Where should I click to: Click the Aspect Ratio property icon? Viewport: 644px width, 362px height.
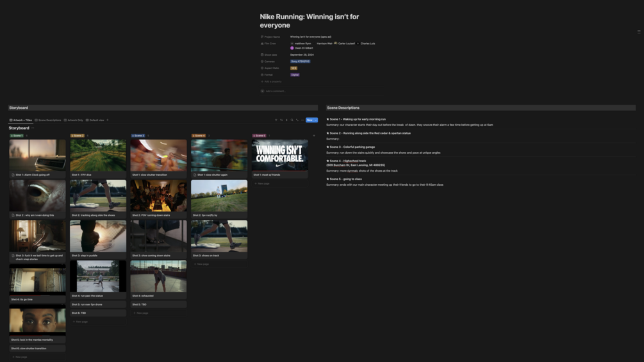click(x=262, y=68)
